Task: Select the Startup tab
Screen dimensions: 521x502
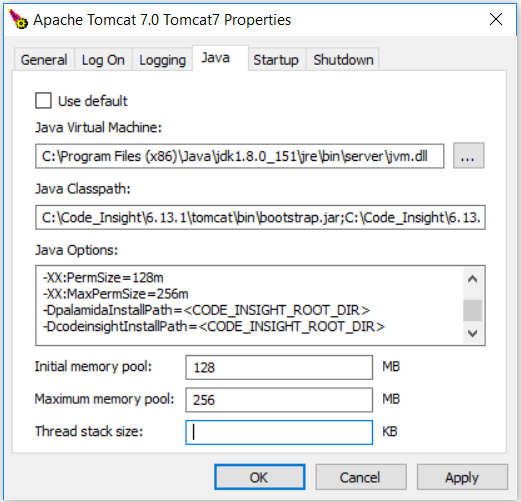Action: tap(276, 60)
